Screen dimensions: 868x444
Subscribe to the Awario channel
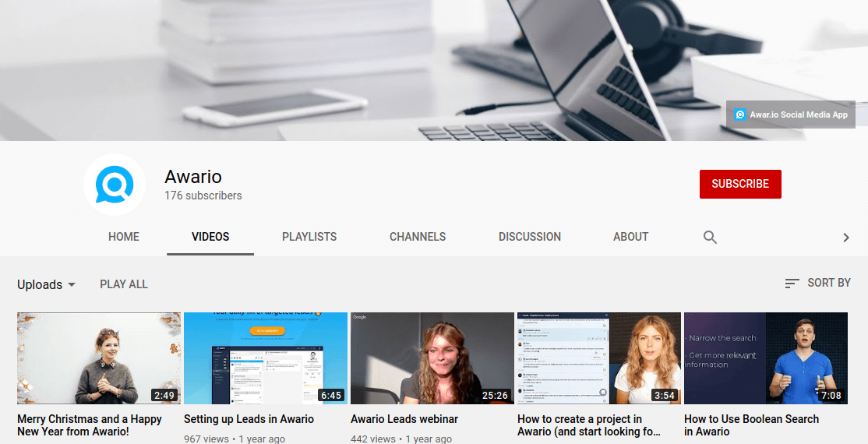point(740,184)
